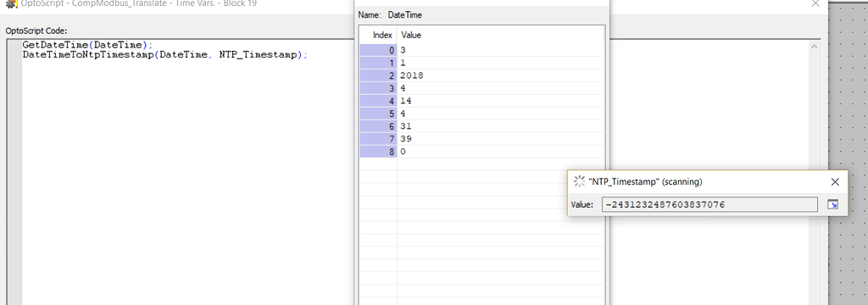Expand the NTP_Timestamp watch window with the arrow icon
The height and width of the screenshot is (305, 868).
click(x=832, y=205)
